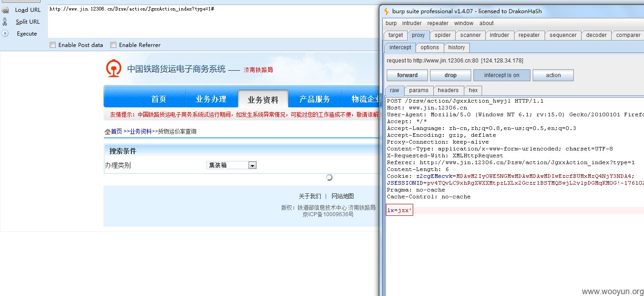
Task: Open the 首页 navigation tab
Action: [159, 99]
